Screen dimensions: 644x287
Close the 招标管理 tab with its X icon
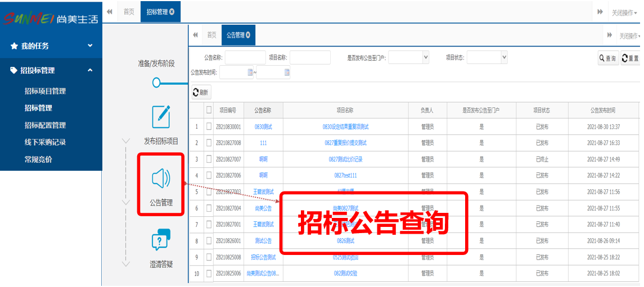pos(172,12)
